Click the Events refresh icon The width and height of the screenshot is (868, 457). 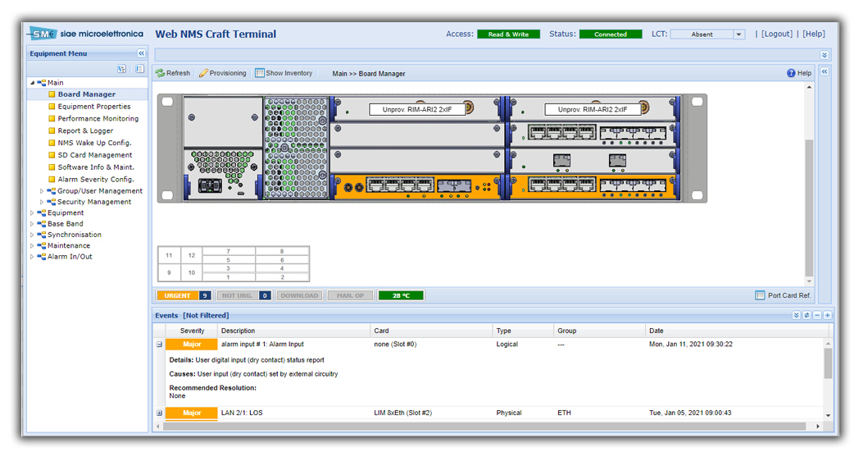tap(807, 315)
